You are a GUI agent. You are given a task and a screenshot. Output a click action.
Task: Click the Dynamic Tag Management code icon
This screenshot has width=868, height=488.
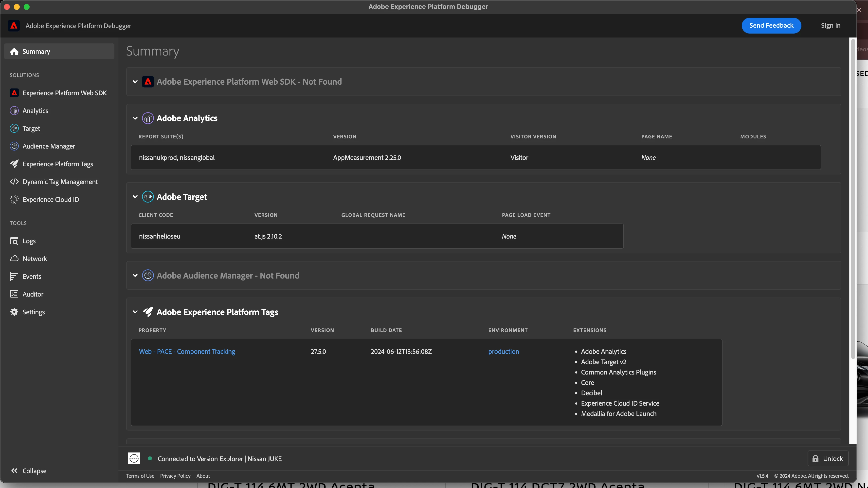[14, 182]
